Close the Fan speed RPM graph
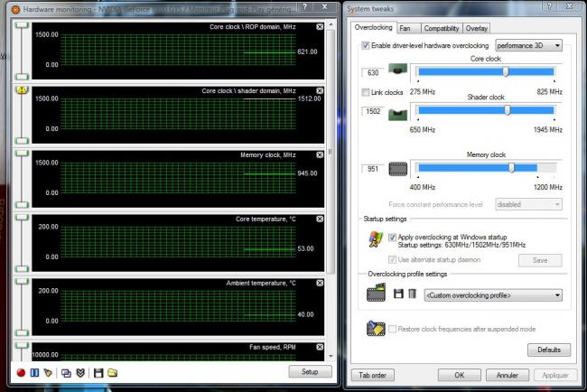 click(320, 347)
